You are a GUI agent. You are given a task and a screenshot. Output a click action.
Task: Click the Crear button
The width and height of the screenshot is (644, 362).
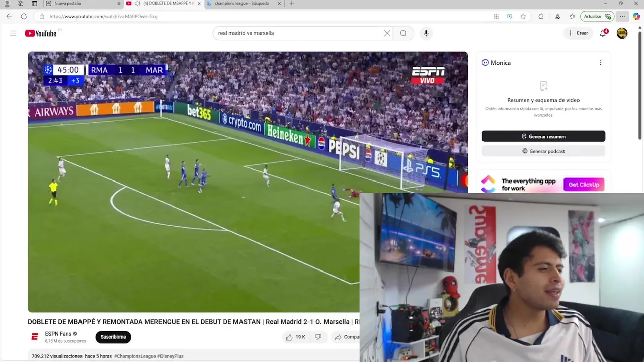pos(578,33)
